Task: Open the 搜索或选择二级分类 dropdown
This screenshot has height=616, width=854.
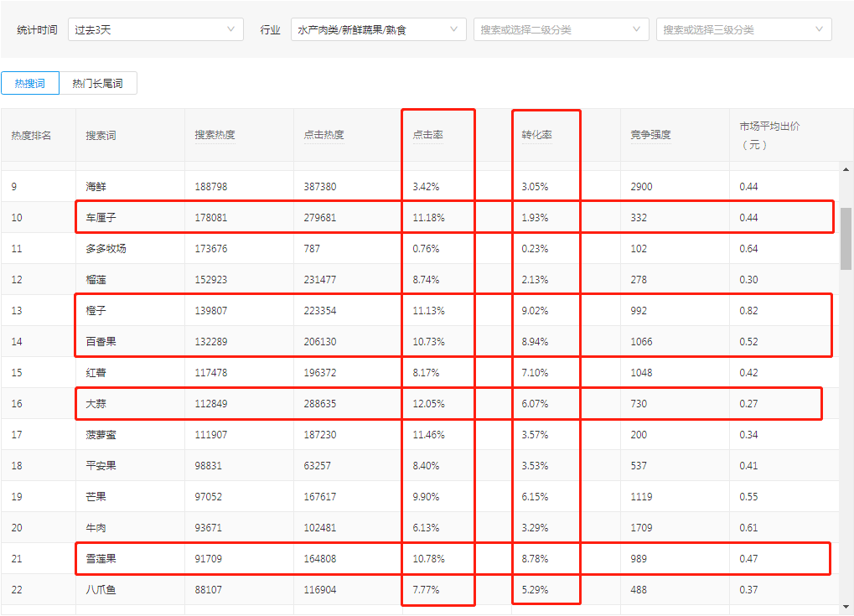Action: coord(561,29)
